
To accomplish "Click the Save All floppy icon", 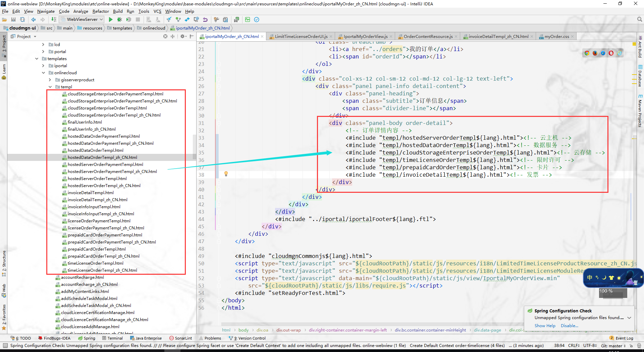I will [x=13, y=19].
